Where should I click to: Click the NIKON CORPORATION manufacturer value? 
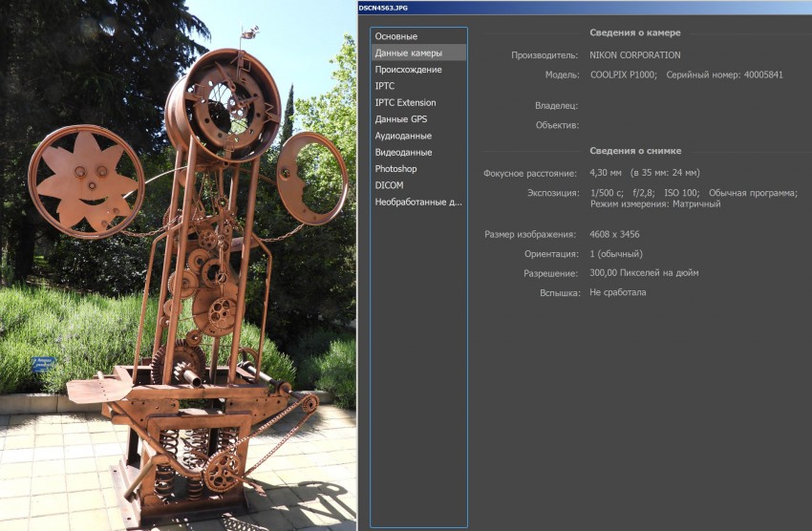(634, 55)
